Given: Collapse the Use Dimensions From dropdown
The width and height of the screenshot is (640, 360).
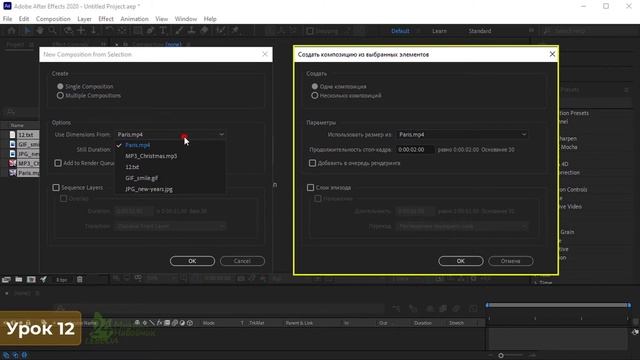Looking at the screenshot, I should pyautogui.click(x=170, y=134).
